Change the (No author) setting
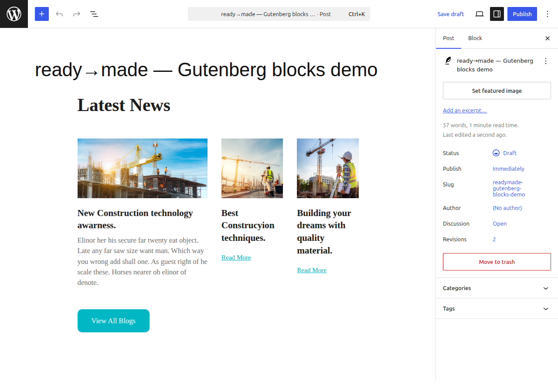 click(x=507, y=208)
